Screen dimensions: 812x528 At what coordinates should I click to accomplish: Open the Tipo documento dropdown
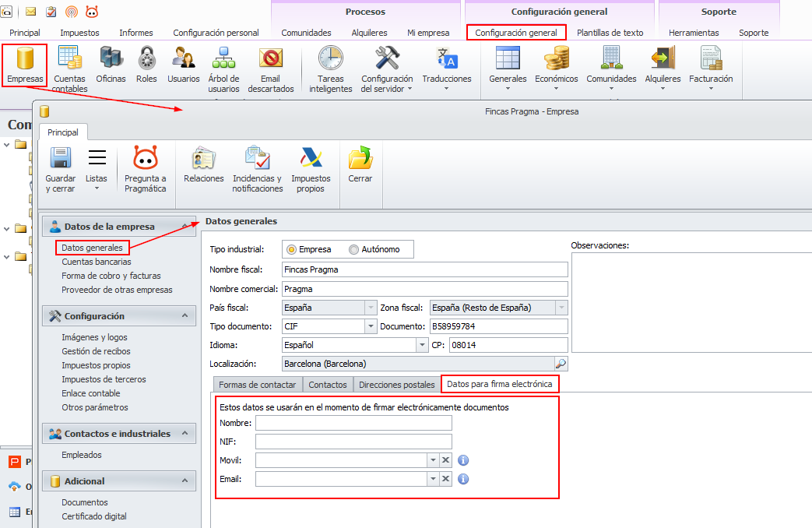(371, 326)
